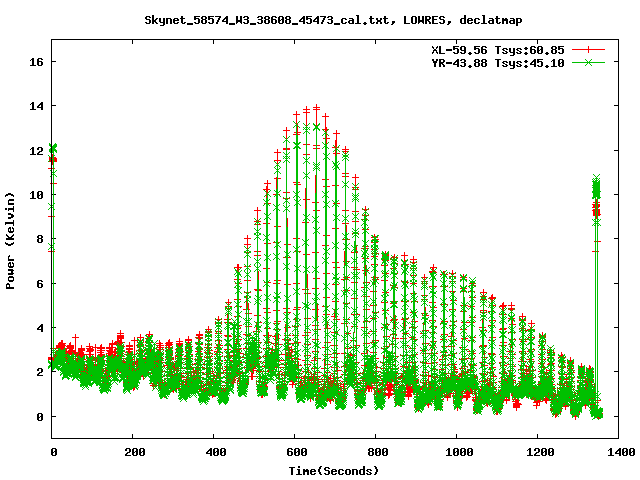
Task: Click the y-axis tick value 6
Action: point(40,284)
